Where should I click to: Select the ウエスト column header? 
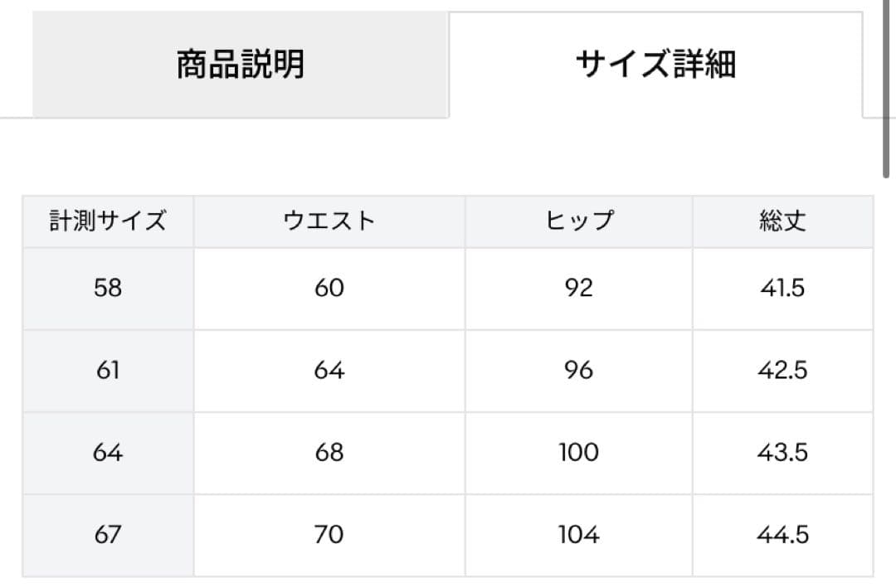pyautogui.click(x=330, y=221)
